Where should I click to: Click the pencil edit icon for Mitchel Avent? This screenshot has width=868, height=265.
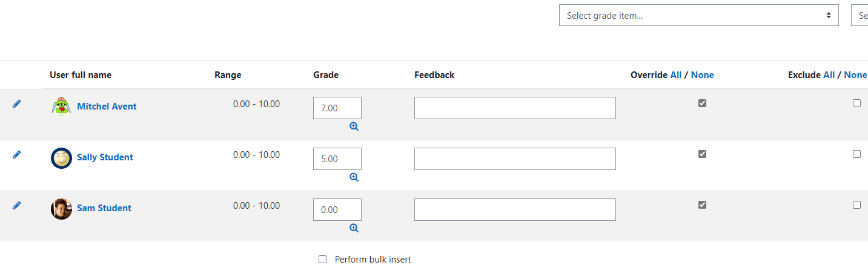pos(16,104)
